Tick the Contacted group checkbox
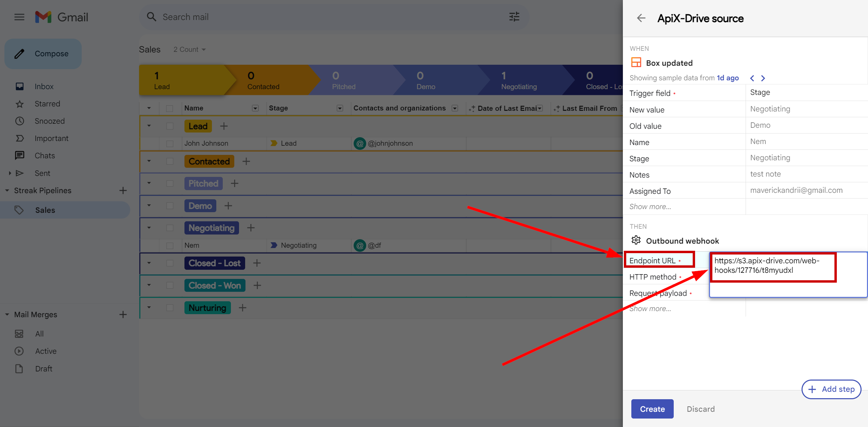The width and height of the screenshot is (868, 427). (x=170, y=161)
